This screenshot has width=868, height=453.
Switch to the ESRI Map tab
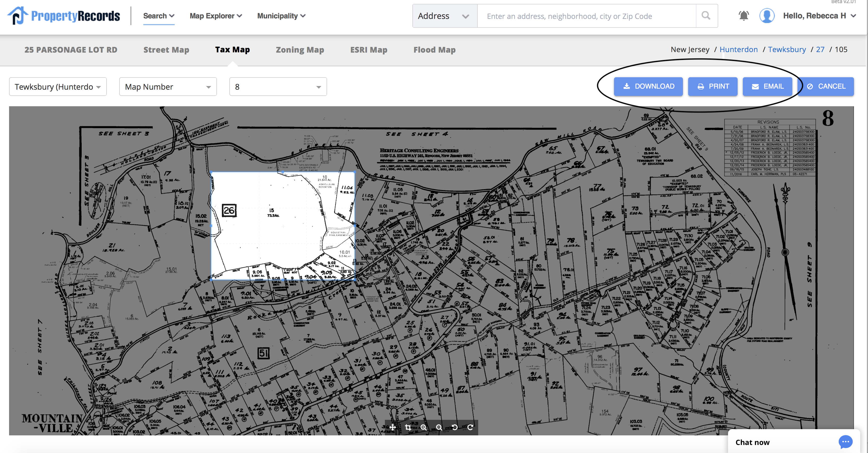(369, 49)
